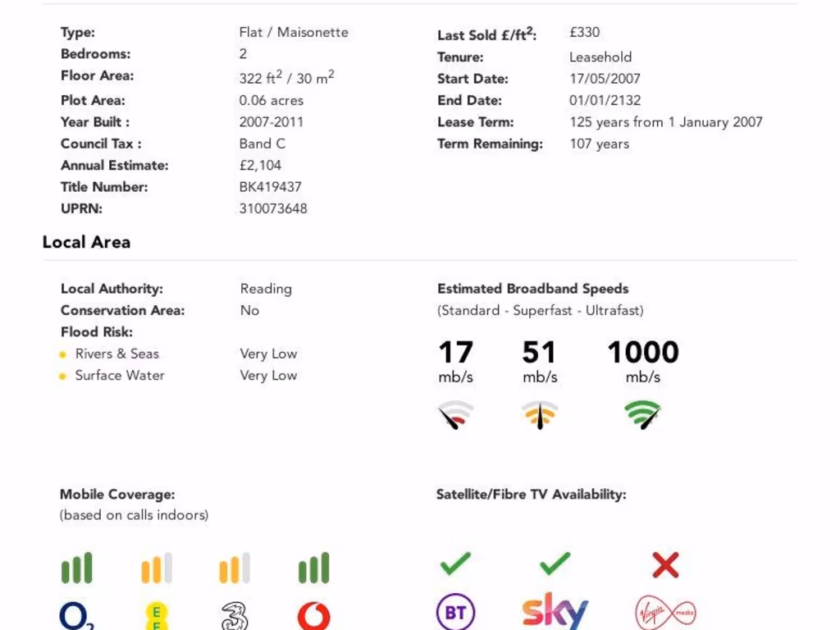Click the O2 network logo
Viewport: 840px width, 630px height.
click(x=77, y=616)
